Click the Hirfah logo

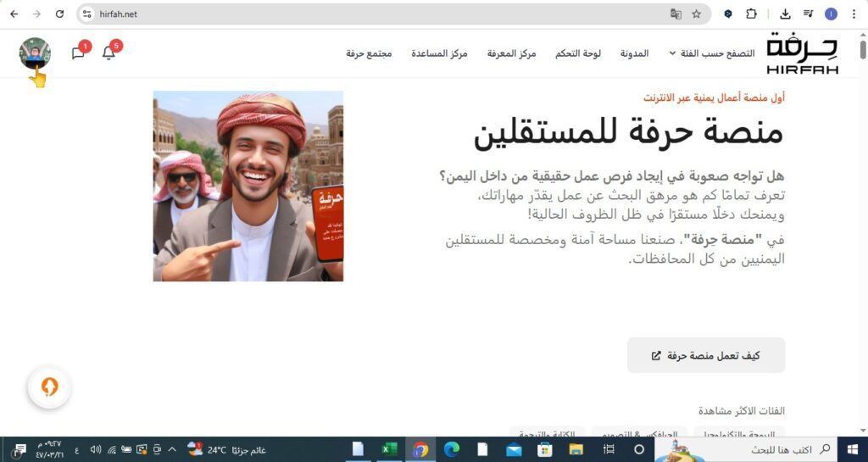tap(801, 53)
